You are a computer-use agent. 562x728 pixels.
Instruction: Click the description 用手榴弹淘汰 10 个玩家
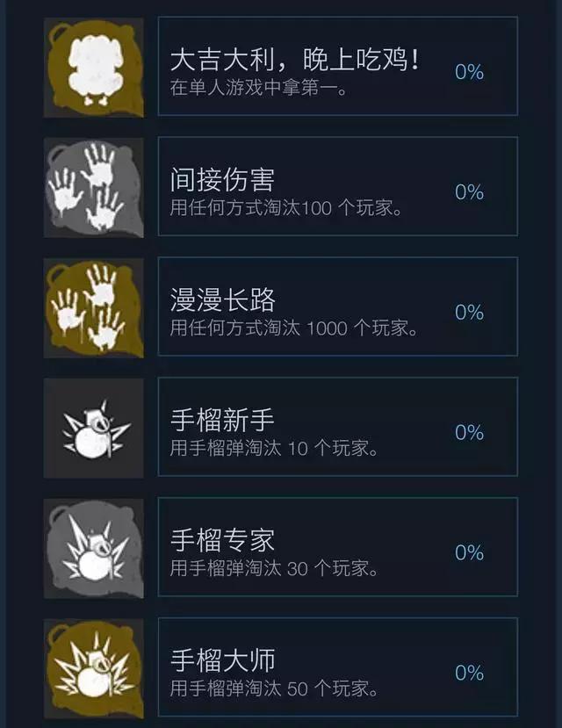pos(274,448)
